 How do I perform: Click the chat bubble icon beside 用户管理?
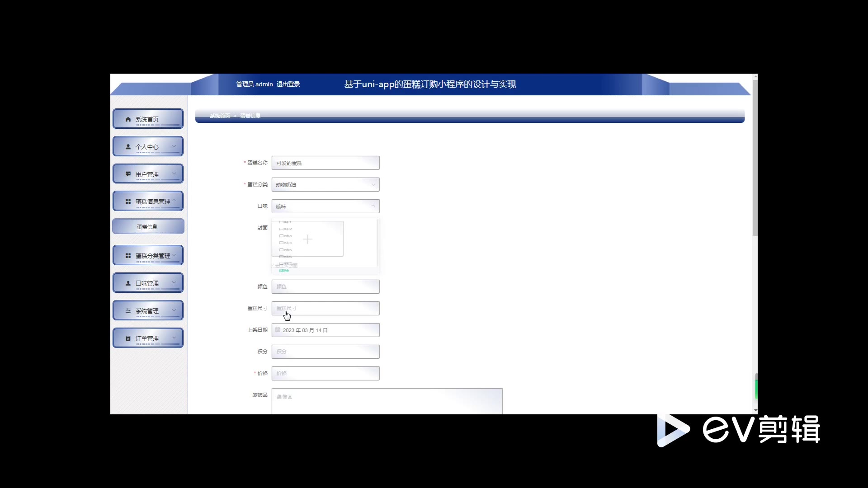click(x=128, y=174)
